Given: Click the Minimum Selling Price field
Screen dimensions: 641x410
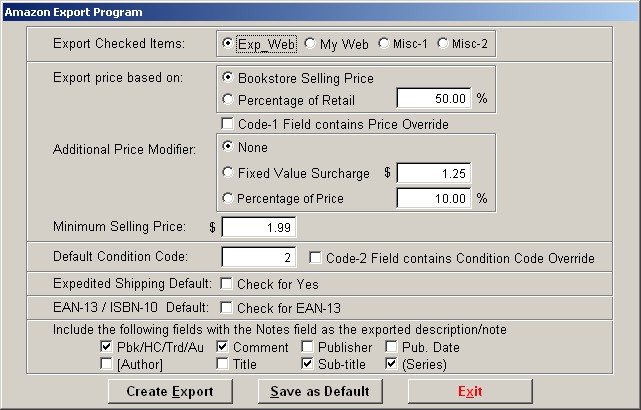Looking at the screenshot, I should (x=258, y=227).
